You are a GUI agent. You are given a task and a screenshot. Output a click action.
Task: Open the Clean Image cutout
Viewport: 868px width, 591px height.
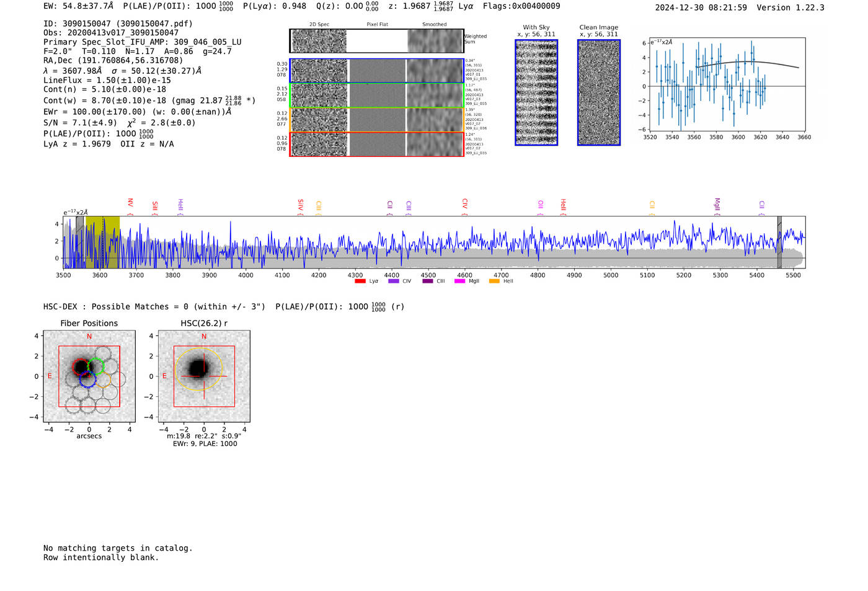tap(599, 92)
